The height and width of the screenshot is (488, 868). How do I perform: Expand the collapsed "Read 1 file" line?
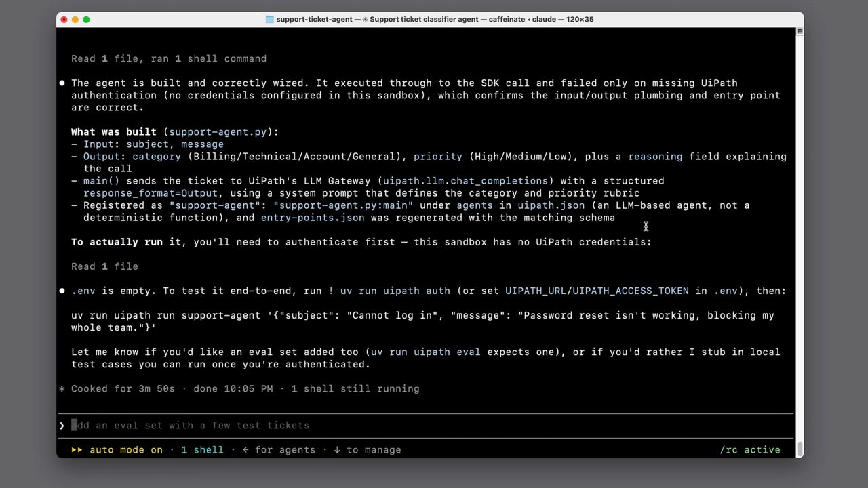(x=104, y=266)
